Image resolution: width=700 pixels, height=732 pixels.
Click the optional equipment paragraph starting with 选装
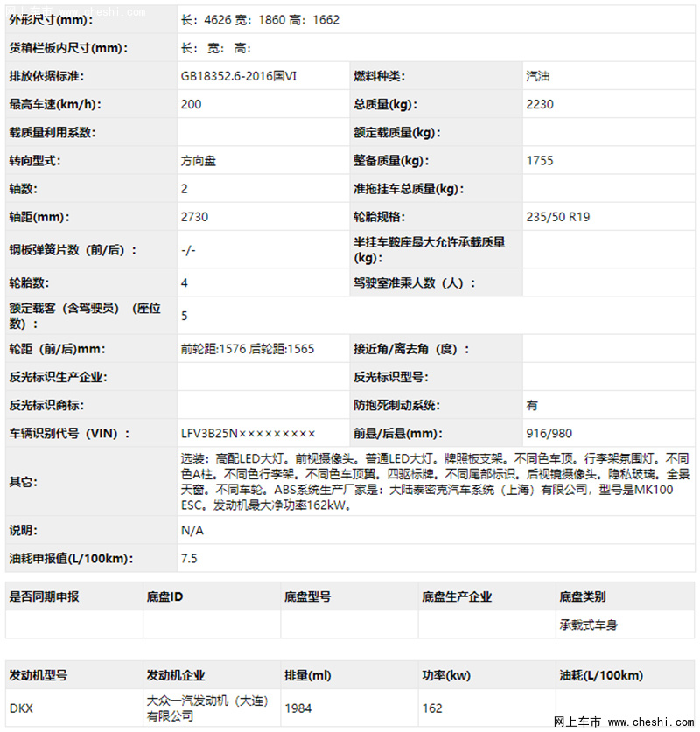[435, 482]
